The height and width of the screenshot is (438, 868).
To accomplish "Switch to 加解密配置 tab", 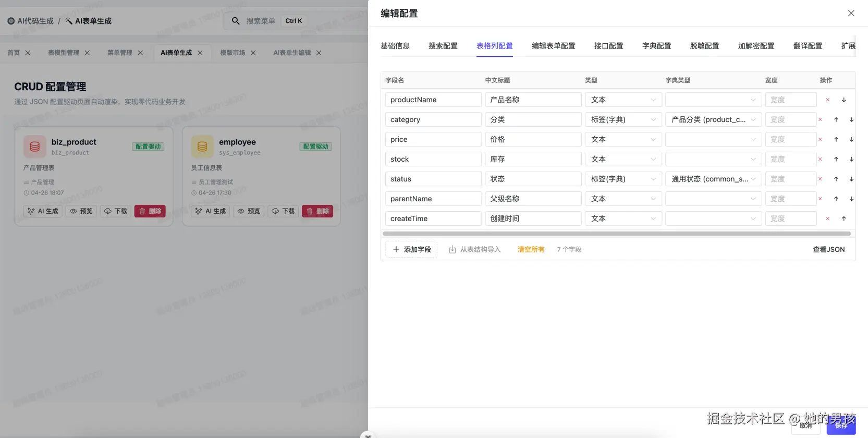I will [756, 46].
